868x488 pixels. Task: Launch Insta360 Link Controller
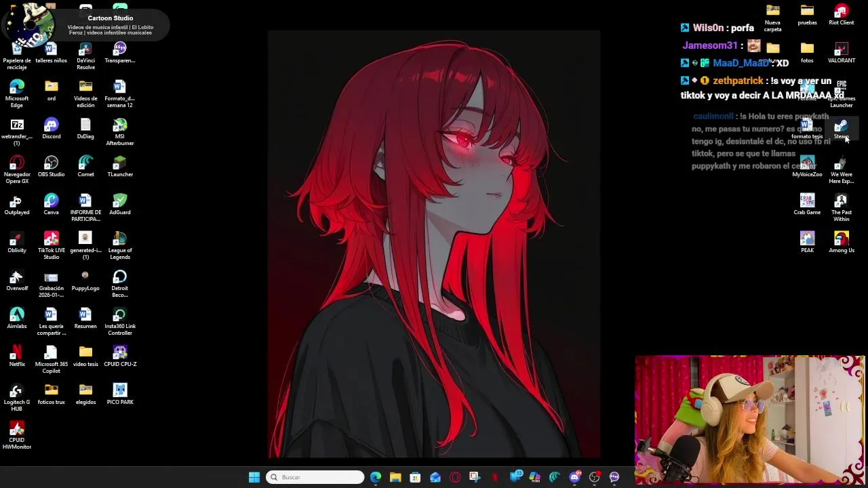[x=119, y=321]
